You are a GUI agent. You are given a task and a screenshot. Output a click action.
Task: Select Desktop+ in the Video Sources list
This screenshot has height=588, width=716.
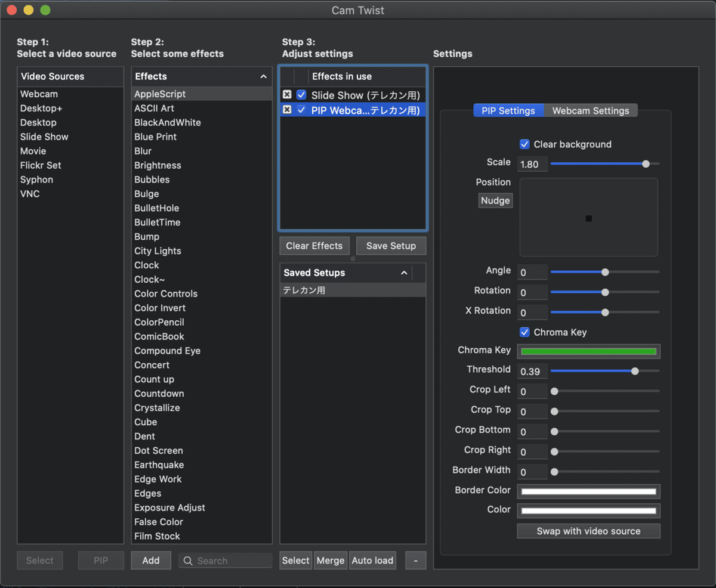(41, 109)
